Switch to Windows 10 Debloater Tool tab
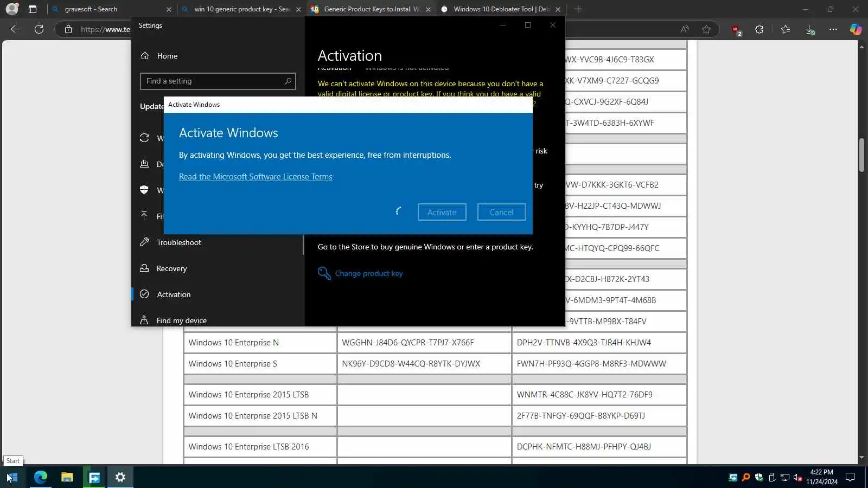The height and width of the screenshot is (488, 868). (x=501, y=9)
